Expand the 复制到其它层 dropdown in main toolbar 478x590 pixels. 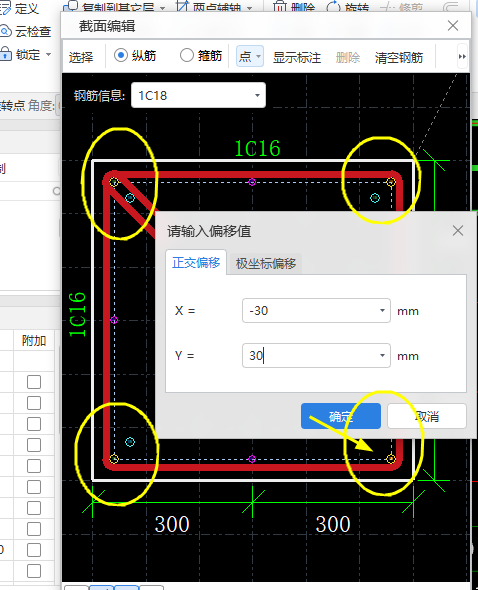click(x=162, y=8)
